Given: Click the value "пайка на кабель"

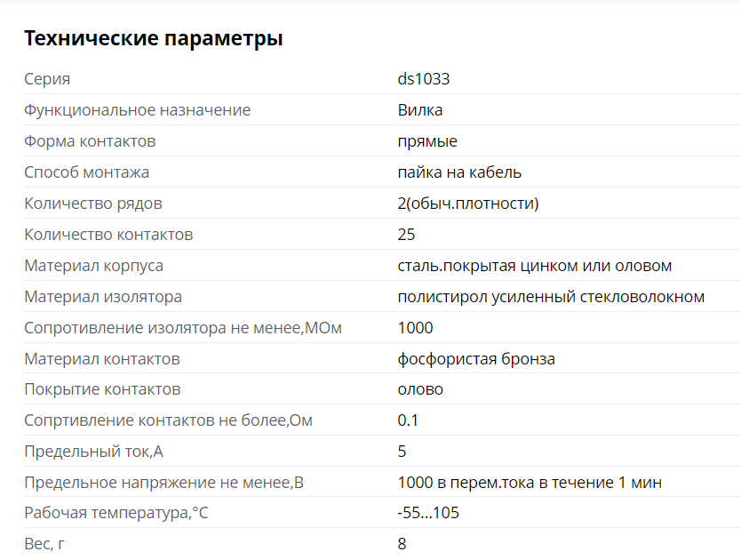Looking at the screenshot, I should coord(459,172).
